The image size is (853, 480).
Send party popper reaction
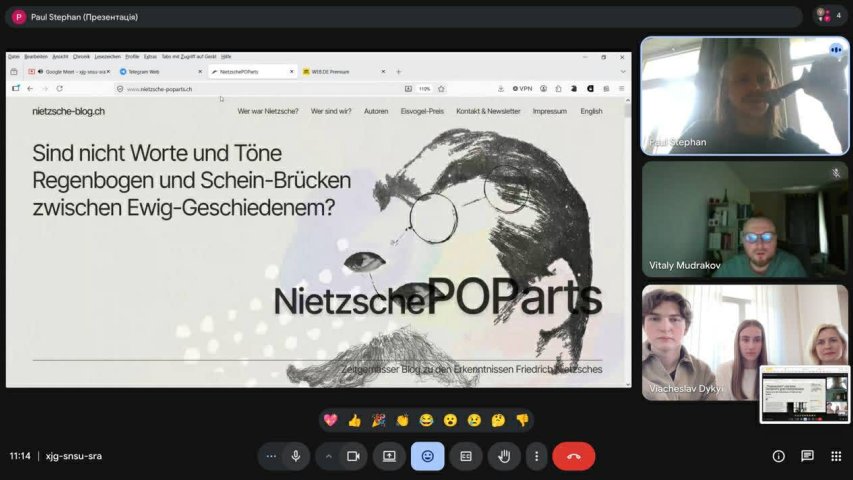coord(379,420)
